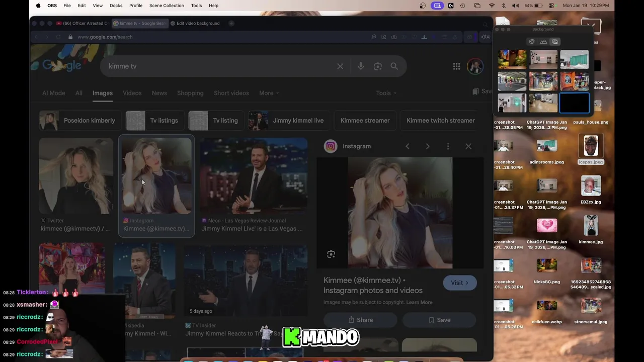Reload the page in browser
The image size is (644, 362).
58,37
